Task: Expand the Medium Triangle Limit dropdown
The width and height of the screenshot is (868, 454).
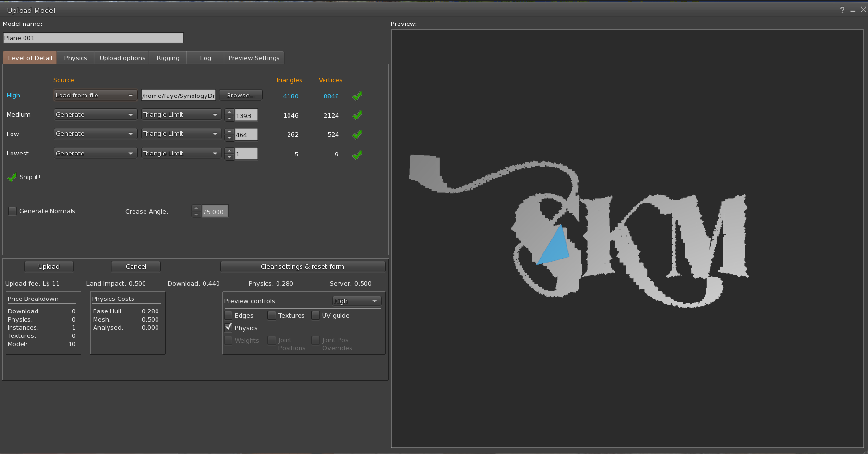Action: (181, 115)
